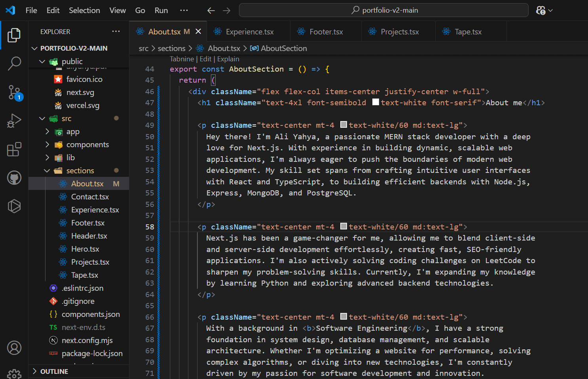Open Explorer views and more actions ellipsis
The height and width of the screenshot is (379, 588).
pyautogui.click(x=116, y=32)
